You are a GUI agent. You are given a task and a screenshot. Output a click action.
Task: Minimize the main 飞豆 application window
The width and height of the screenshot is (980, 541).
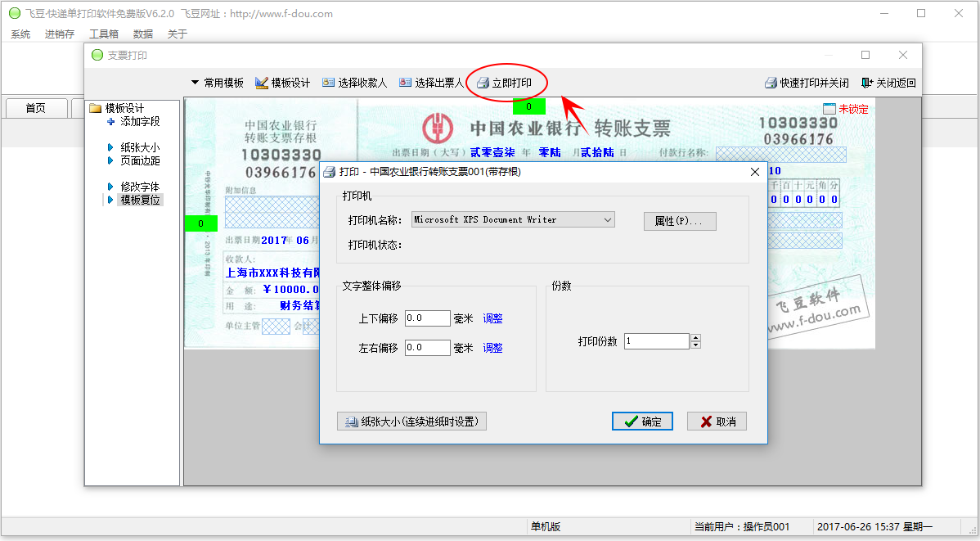(884, 13)
